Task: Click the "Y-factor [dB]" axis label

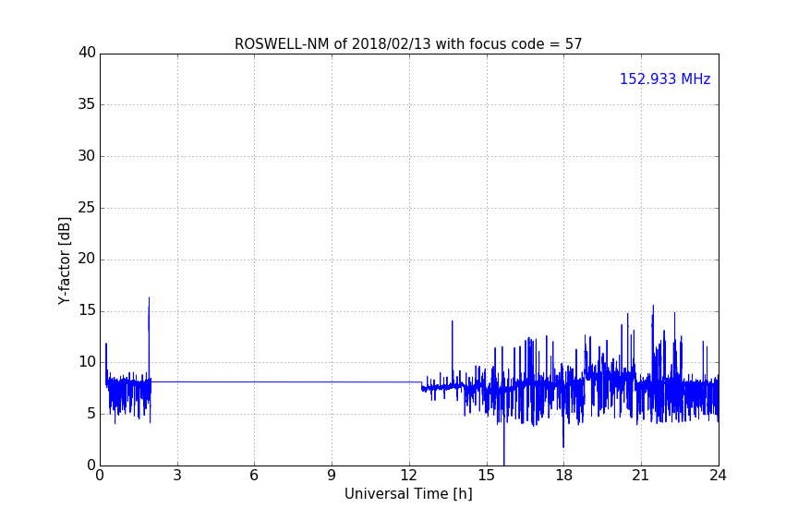Action: click(x=65, y=260)
